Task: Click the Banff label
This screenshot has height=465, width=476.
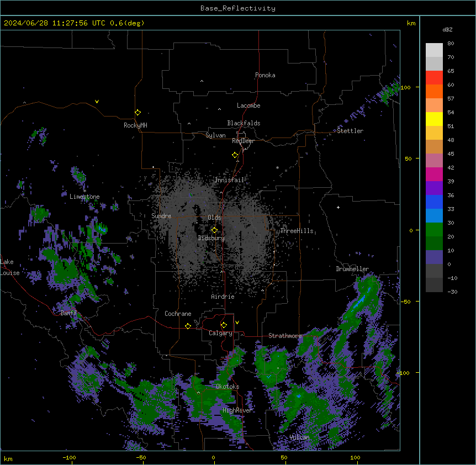Action: click(x=68, y=313)
